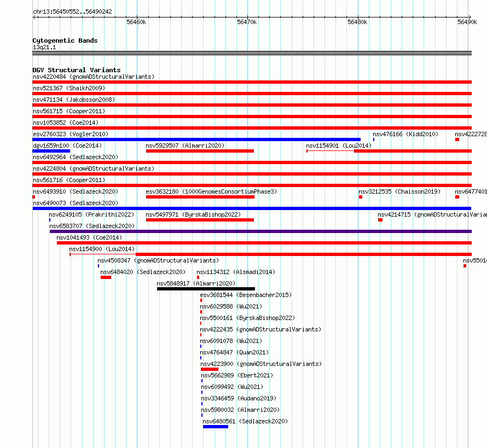
Task: Select nsv4223900 gnomADStructuralVariants label
Action: point(261,364)
